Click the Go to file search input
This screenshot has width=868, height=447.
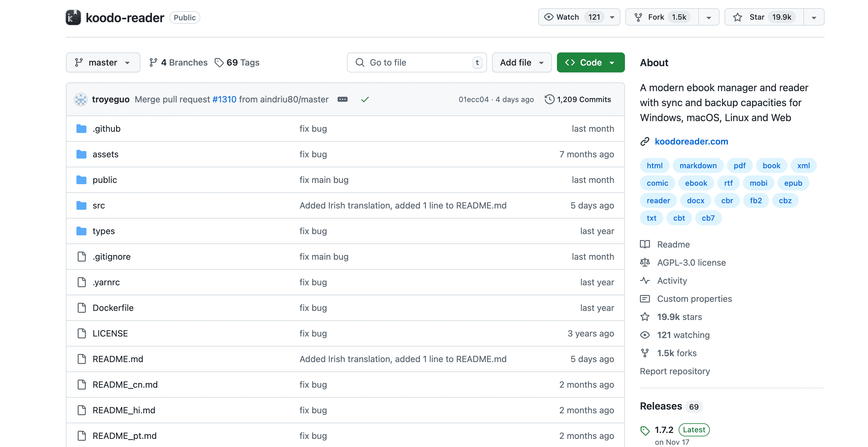[419, 62]
